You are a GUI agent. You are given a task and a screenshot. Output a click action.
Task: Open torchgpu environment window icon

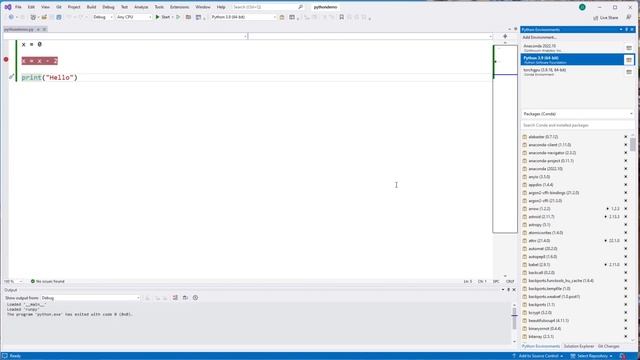(629, 72)
